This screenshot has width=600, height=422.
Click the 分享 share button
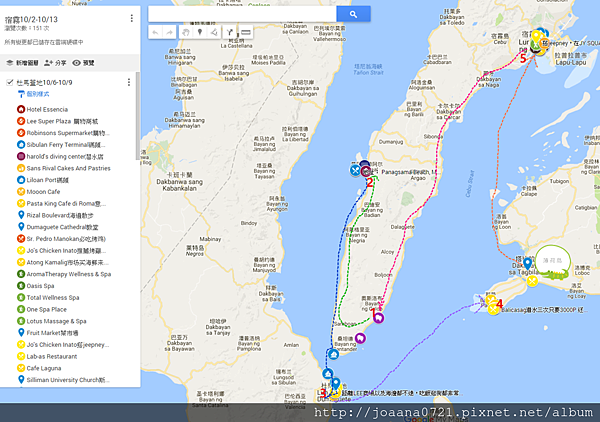coord(55,63)
